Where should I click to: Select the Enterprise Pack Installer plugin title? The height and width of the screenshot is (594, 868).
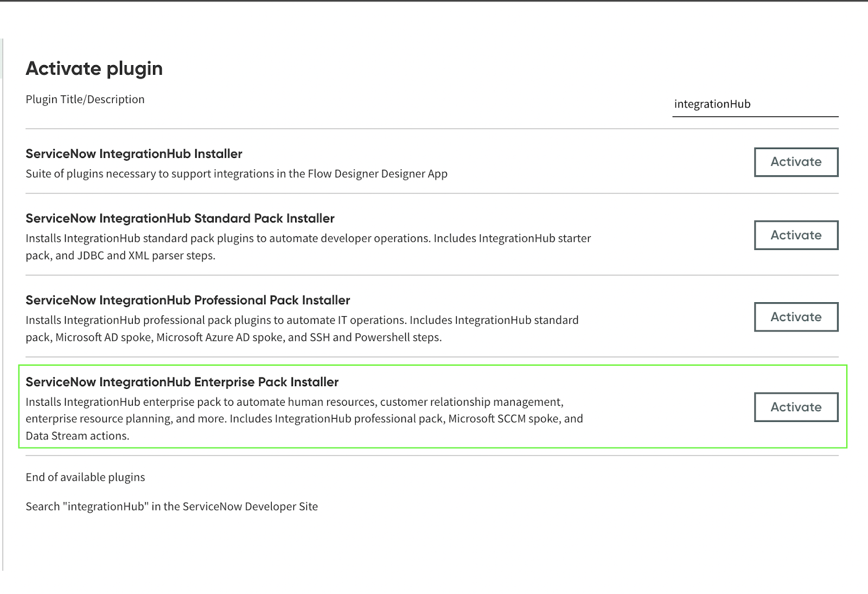coord(182,382)
